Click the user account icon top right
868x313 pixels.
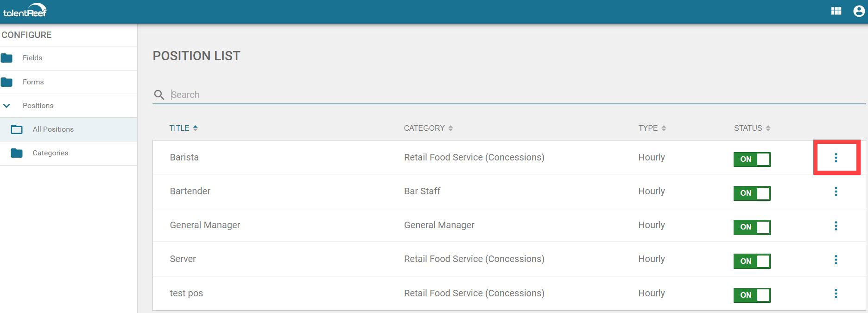click(x=856, y=10)
